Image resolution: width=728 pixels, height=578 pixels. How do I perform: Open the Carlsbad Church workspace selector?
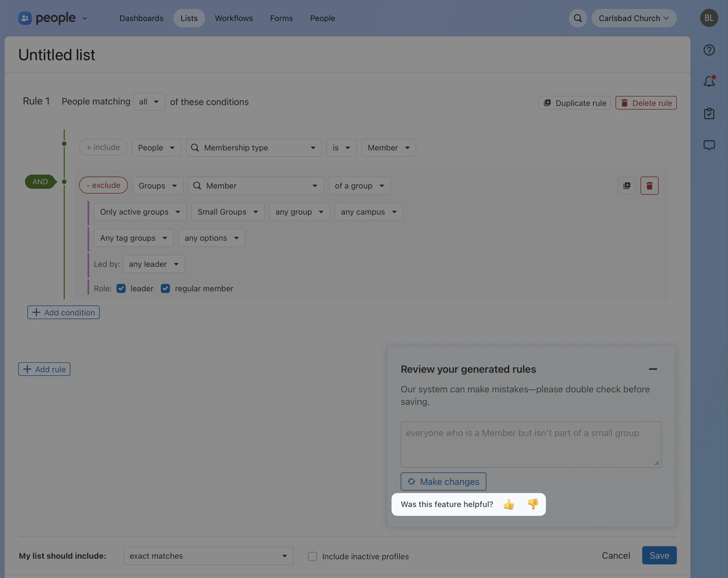coord(634,18)
